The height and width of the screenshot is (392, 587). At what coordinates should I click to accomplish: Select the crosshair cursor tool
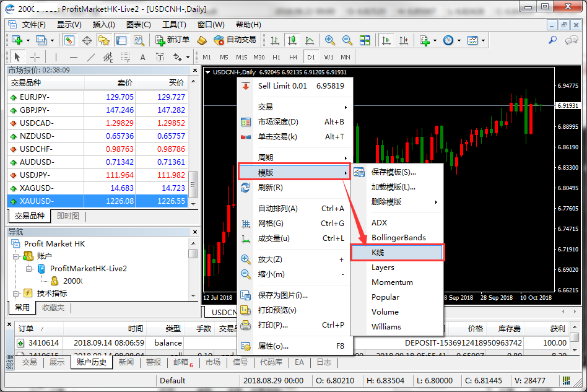point(35,58)
